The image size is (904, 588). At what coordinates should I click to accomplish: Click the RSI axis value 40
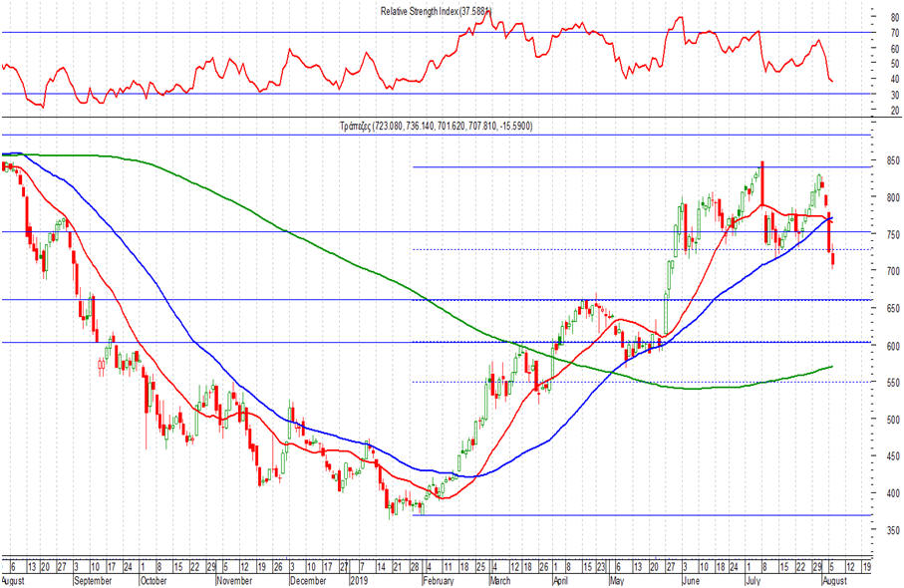point(895,79)
